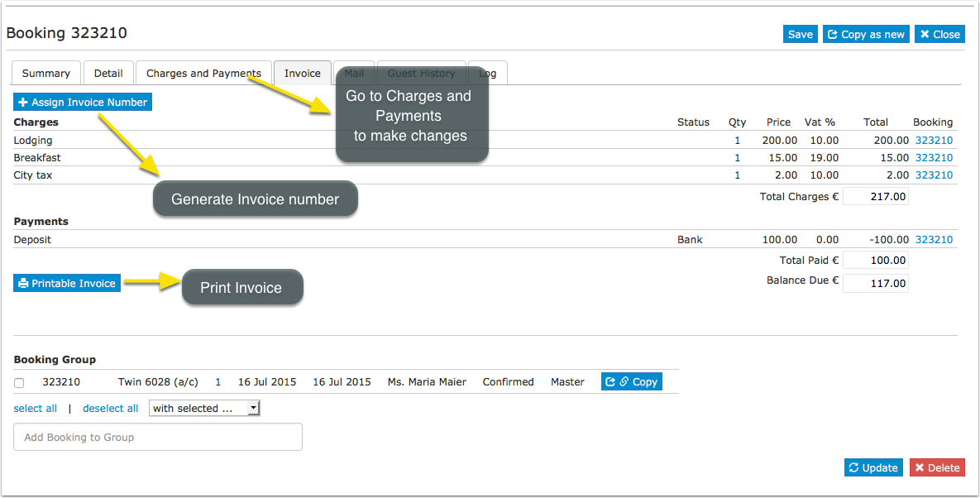This screenshot has height=498, width=980.
Task: Click the Update button
Action: [x=874, y=467]
